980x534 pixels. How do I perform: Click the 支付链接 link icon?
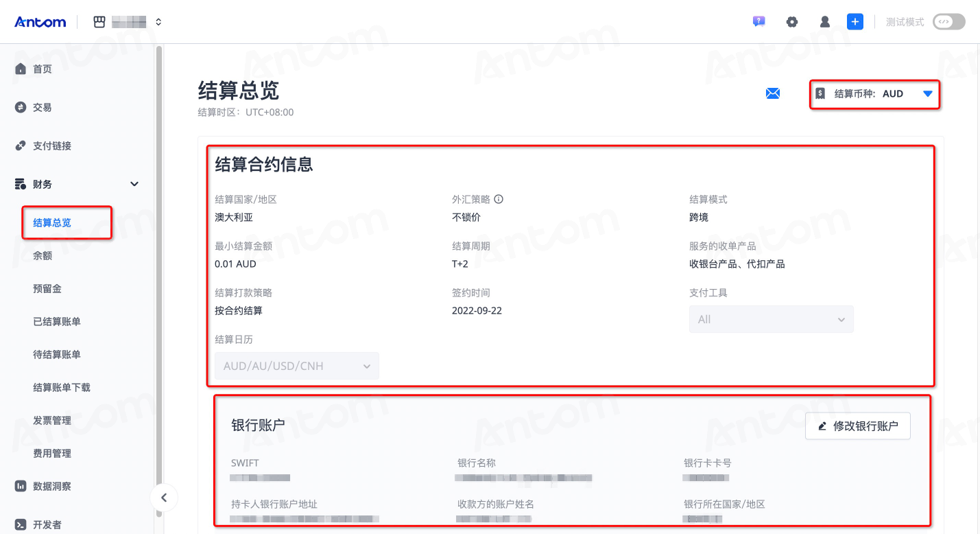21,146
